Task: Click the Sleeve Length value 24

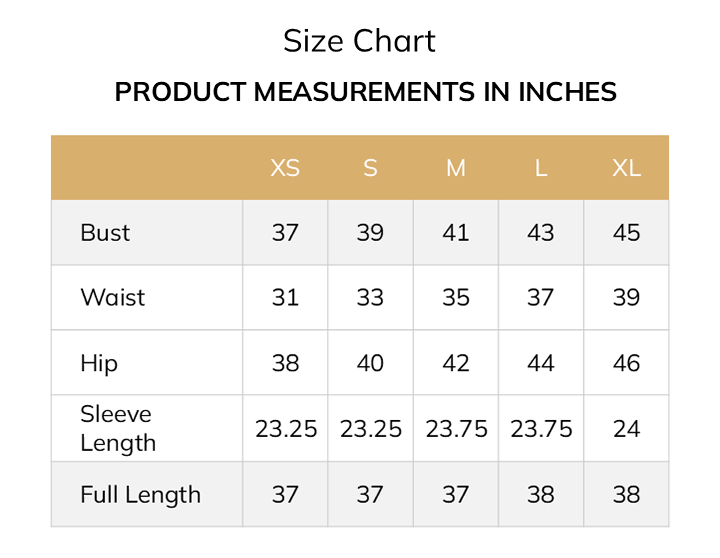Action: (626, 429)
